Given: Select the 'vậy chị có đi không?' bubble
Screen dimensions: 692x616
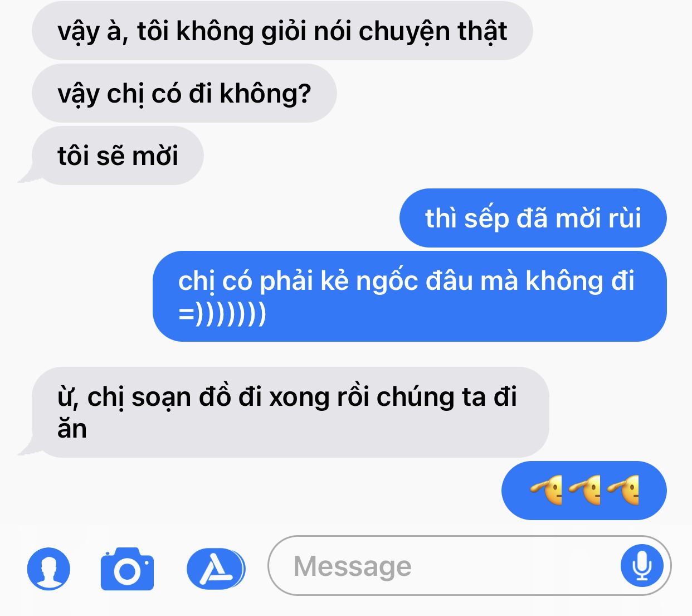Looking at the screenshot, I should pos(184,93).
